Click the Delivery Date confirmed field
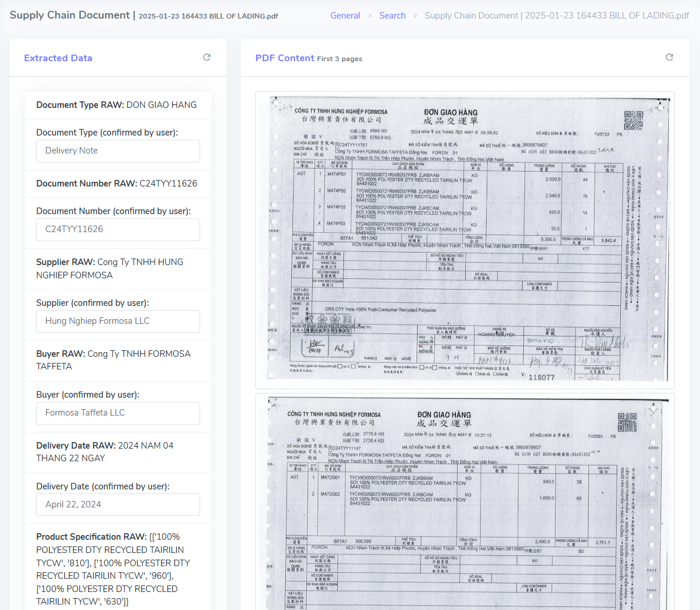Viewport: 700px width, 610px height. 118,504
